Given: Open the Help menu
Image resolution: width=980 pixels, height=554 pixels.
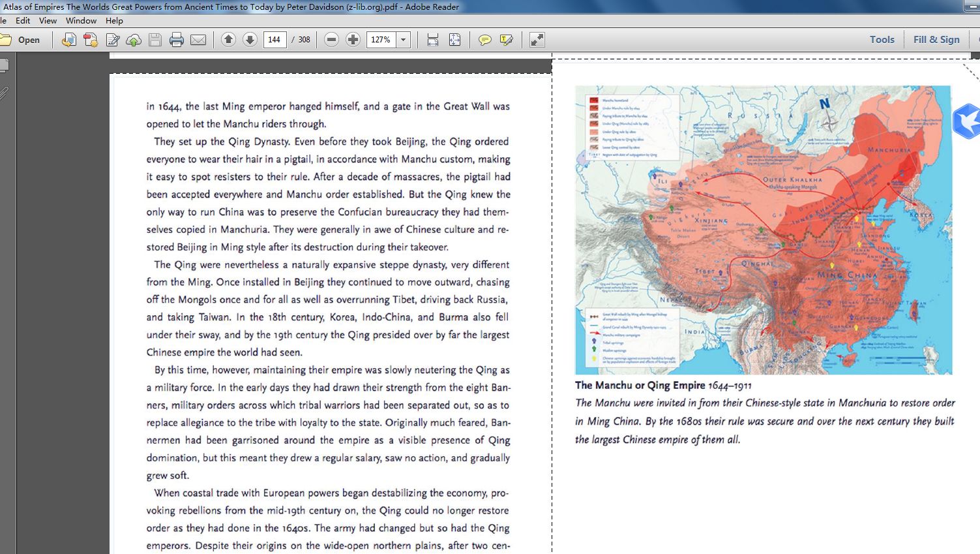Looking at the screenshot, I should click(x=114, y=20).
